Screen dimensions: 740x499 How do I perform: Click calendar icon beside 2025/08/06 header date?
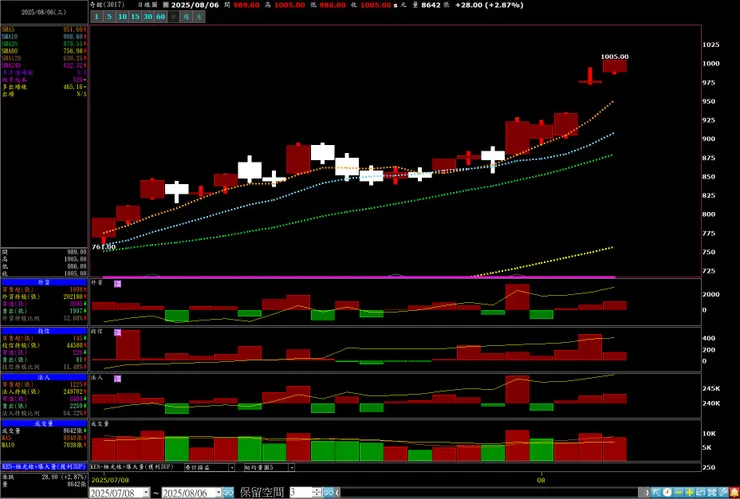point(165,5)
